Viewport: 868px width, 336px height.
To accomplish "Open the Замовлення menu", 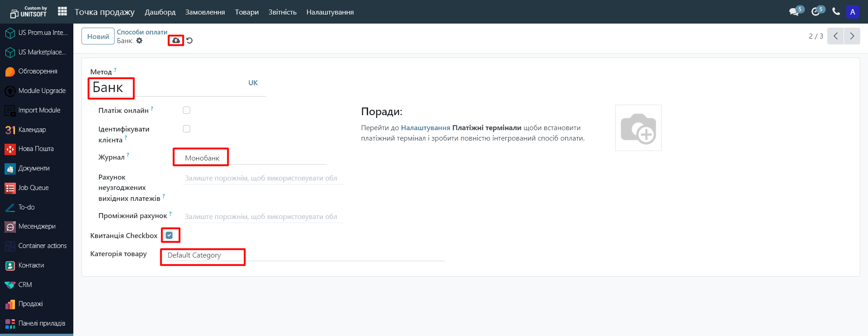I will click(x=205, y=12).
